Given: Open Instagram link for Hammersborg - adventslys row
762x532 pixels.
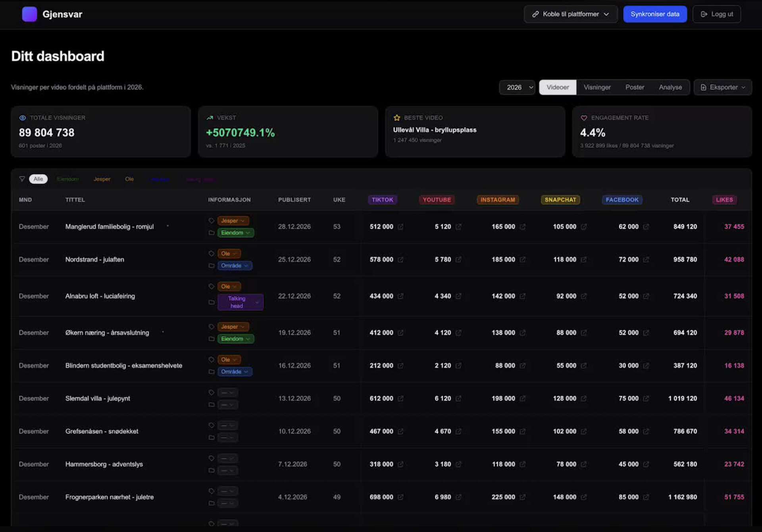Looking at the screenshot, I should [522, 465].
